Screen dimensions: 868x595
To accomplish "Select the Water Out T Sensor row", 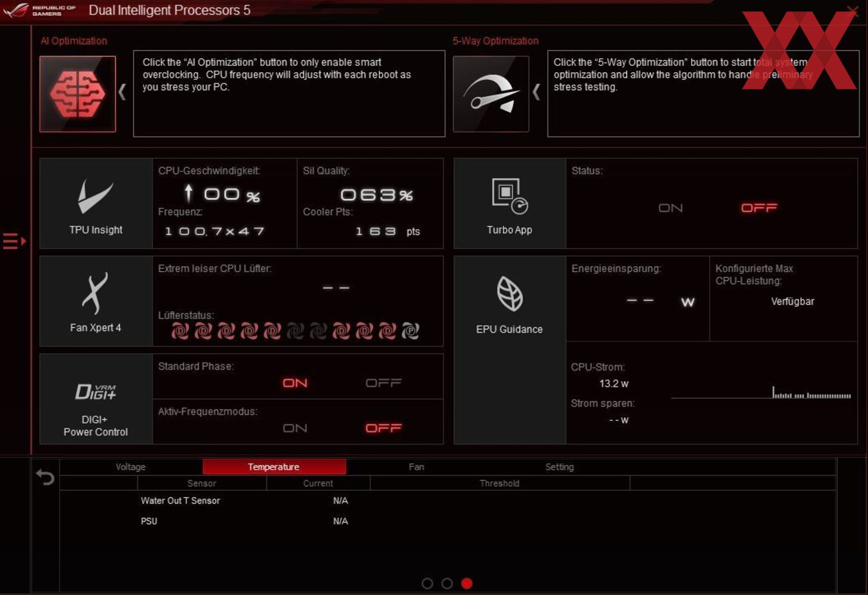I will pyautogui.click(x=447, y=501).
